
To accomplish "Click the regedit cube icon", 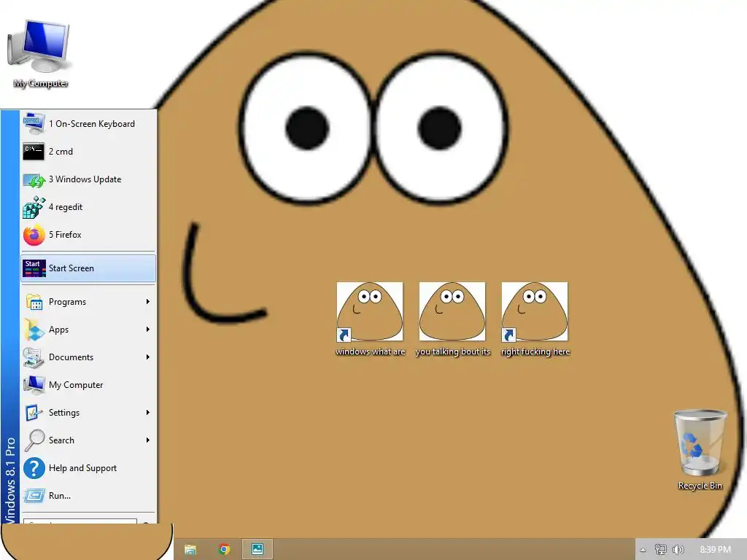I will click(x=34, y=207).
